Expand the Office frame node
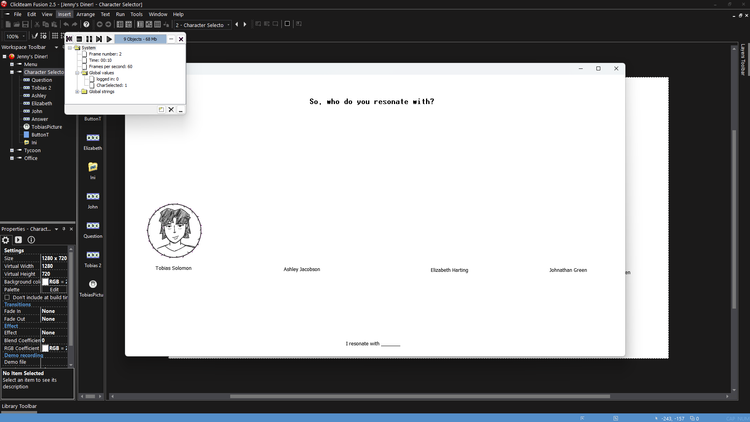The height and width of the screenshot is (422, 750). pos(12,158)
